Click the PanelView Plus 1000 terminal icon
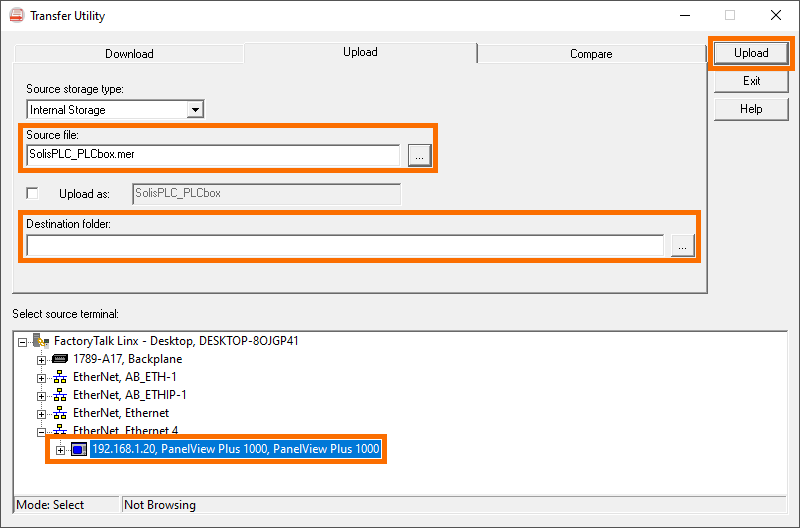 (79, 449)
